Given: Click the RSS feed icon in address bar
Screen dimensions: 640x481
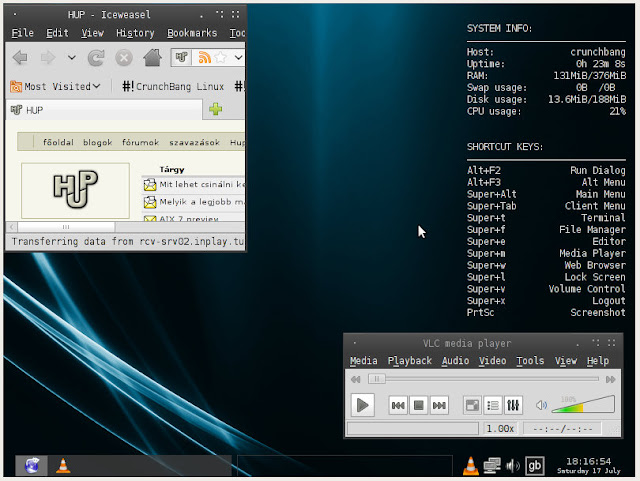Looking at the screenshot, I should click(x=204, y=57).
